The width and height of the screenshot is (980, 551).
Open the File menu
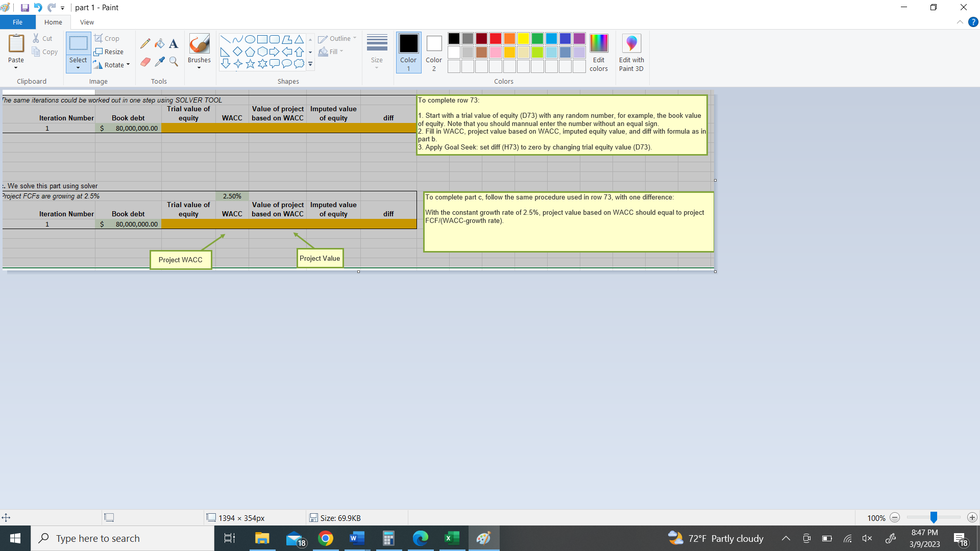17,22
